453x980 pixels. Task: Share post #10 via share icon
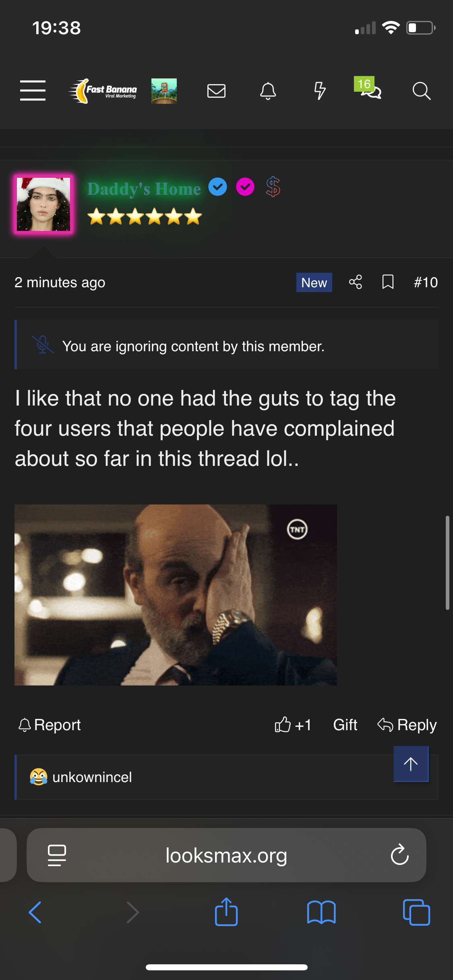(x=355, y=282)
